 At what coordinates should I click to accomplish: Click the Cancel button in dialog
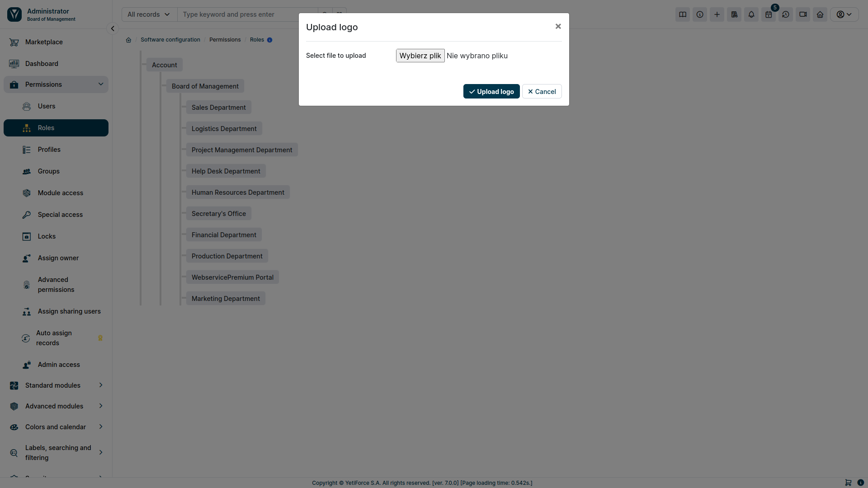(x=541, y=91)
